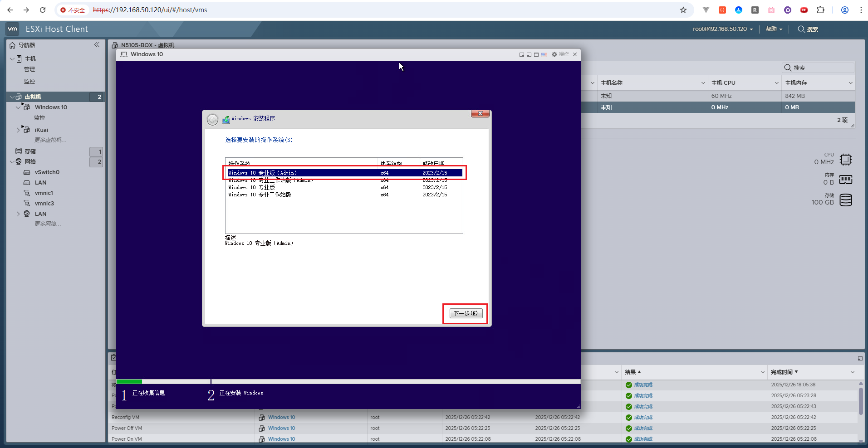Select the vmnic1 adapter icon
The width and height of the screenshot is (868, 448).
[x=27, y=193]
